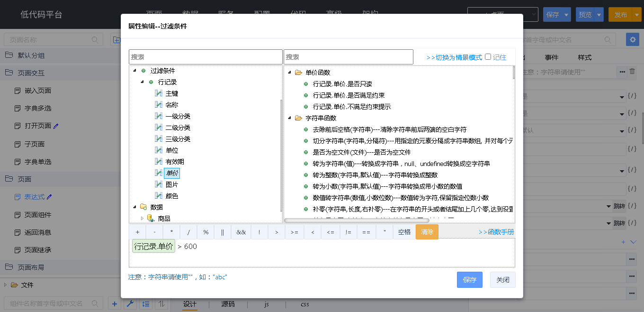Open the 样式 tab in right panel
644x312 pixels.
pos(585,57)
